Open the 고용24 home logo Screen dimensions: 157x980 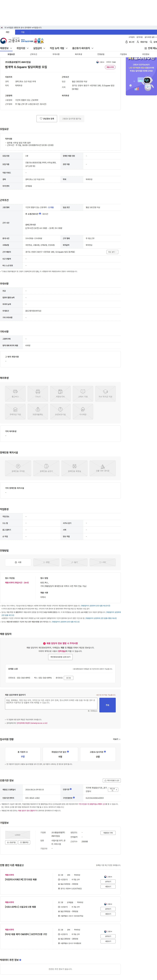click(10, 41)
